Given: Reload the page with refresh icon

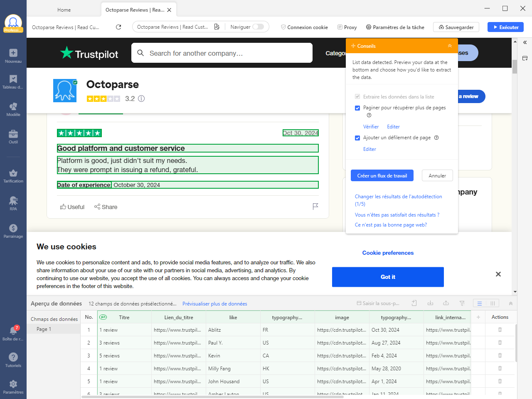Looking at the screenshot, I should click(118, 27).
